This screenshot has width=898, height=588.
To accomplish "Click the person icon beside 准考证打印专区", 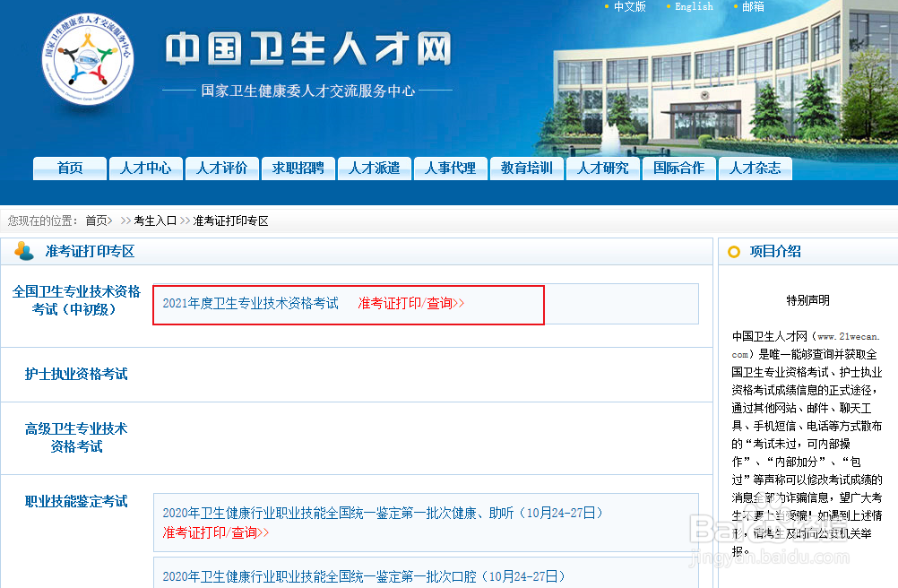I will click(x=23, y=251).
